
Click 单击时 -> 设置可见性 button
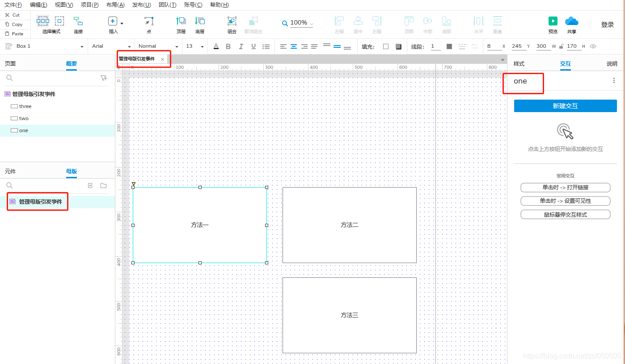pyautogui.click(x=566, y=201)
